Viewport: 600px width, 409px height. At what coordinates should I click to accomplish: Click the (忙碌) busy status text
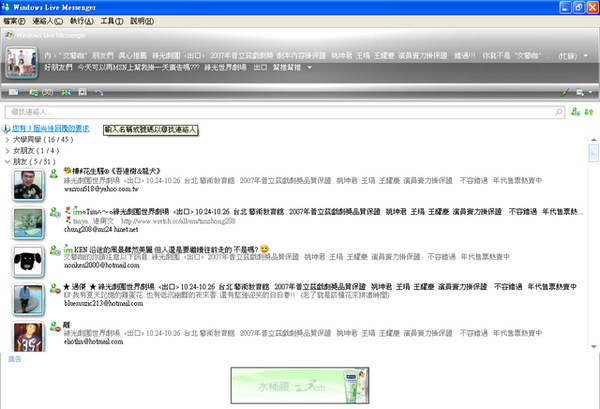coord(567,56)
